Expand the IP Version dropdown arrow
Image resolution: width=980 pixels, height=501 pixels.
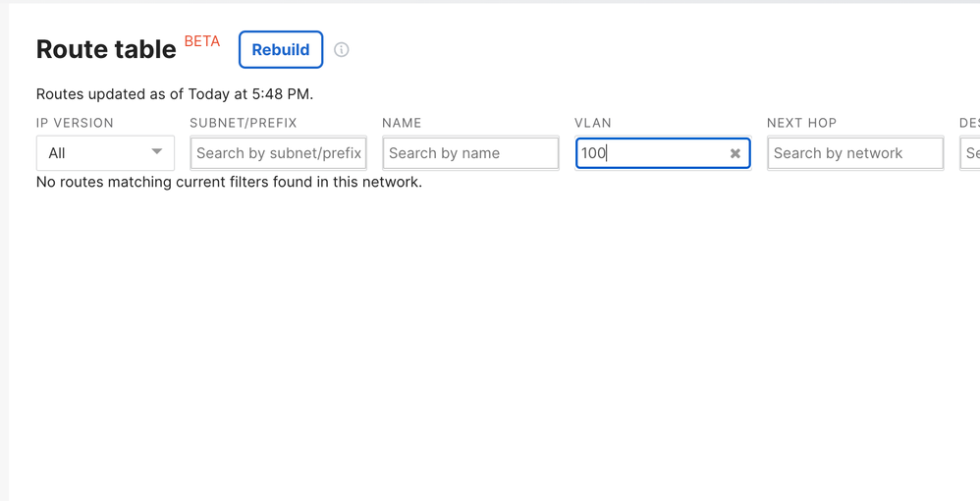pyautogui.click(x=157, y=152)
